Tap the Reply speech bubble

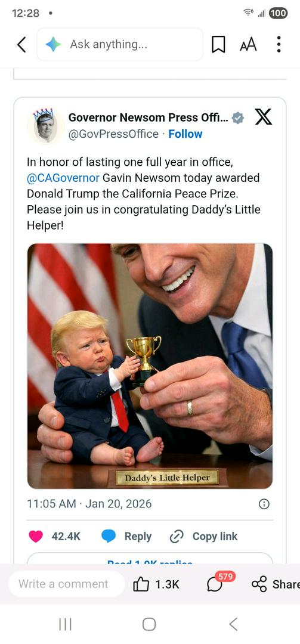pos(126,537)
